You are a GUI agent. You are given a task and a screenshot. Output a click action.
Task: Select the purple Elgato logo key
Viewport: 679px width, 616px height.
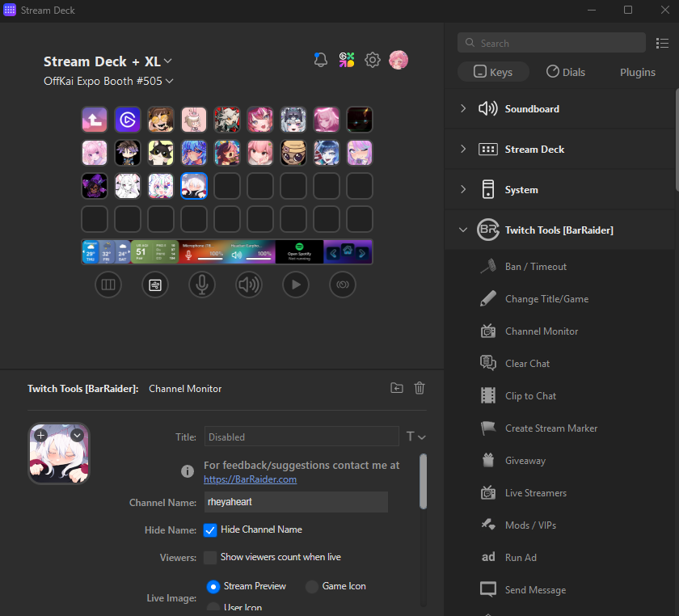pos(128,120)
